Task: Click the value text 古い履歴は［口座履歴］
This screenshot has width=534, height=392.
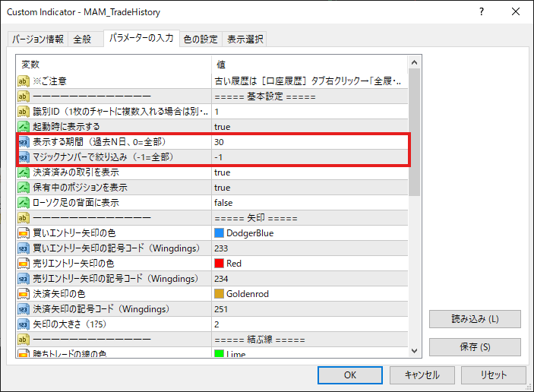Action: click(x=308, y=81)
